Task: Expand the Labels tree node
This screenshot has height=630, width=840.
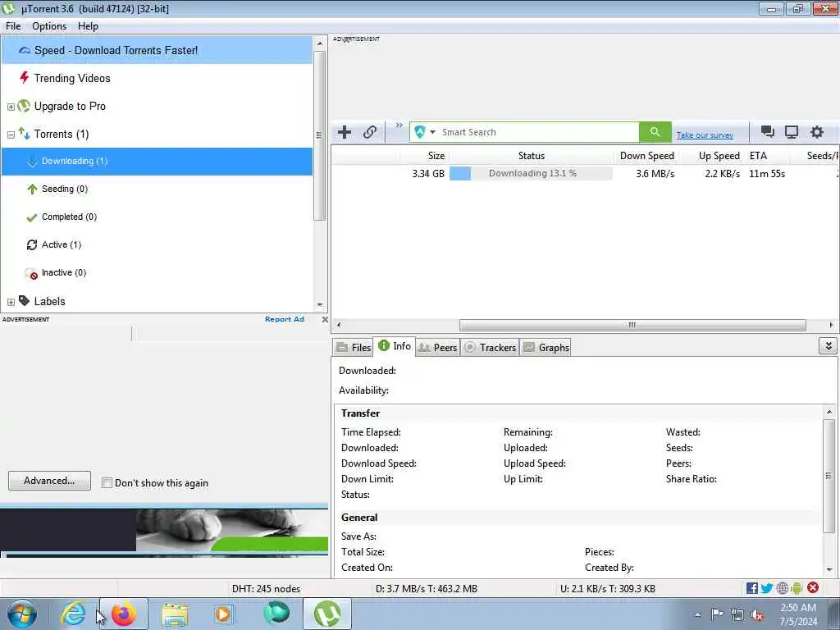Action: coord(11,302)
